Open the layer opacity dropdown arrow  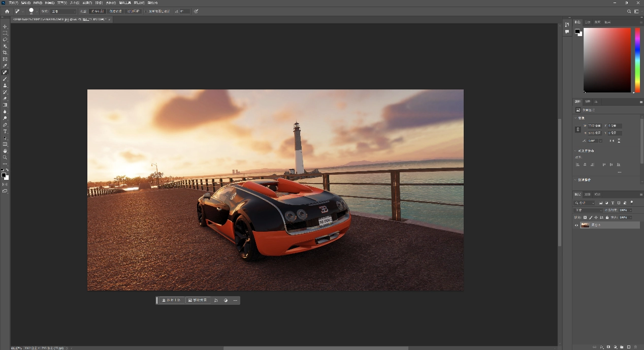631,210
